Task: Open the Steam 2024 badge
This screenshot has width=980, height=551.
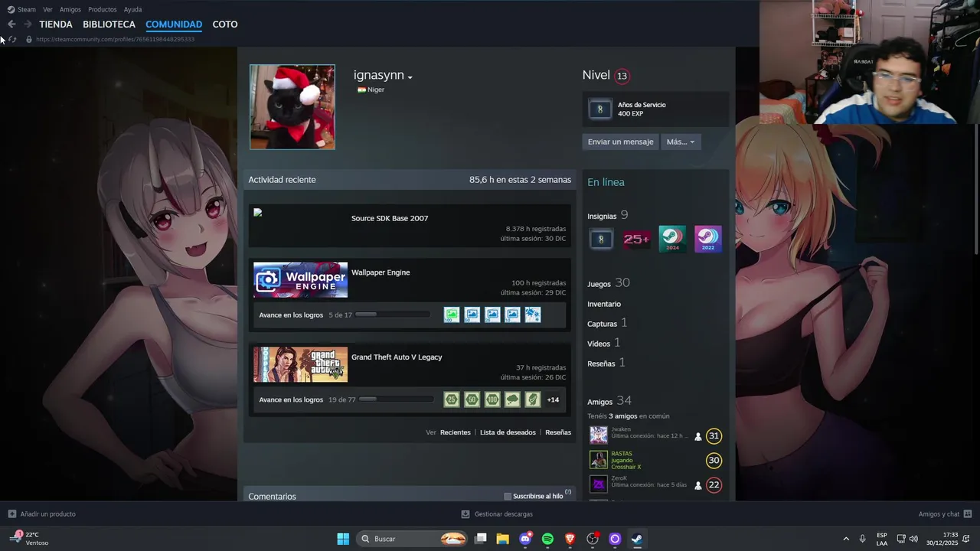Action: [672, 240]
